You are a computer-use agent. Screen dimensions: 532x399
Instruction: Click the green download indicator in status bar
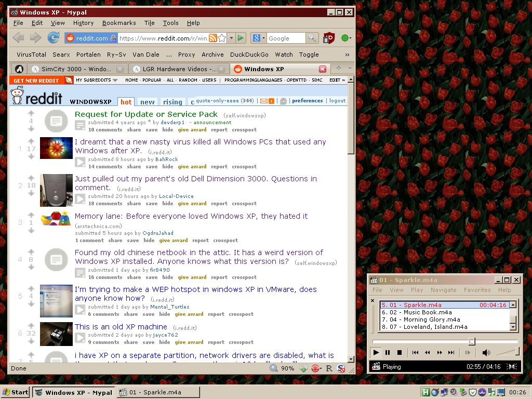click(303, 368)
